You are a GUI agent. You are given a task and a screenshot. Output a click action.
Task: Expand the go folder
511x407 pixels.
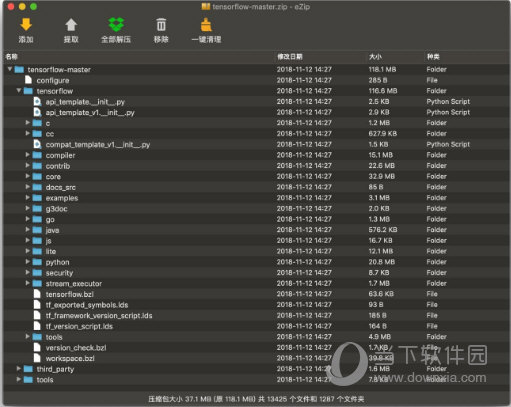pos(28,219)
